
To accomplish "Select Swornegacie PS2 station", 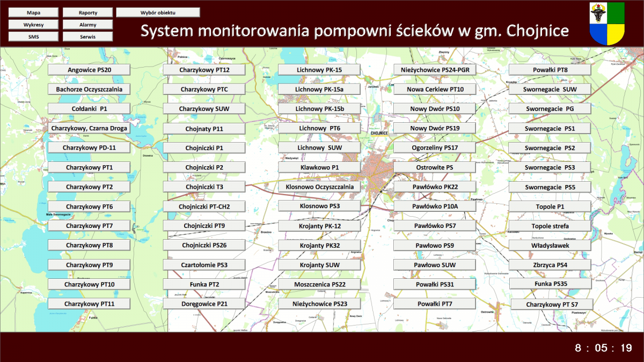I will 550,148.
